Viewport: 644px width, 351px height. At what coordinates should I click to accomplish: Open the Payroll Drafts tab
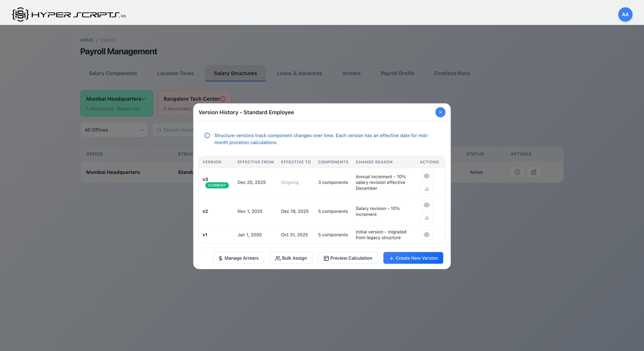click(x=397, y=73)
